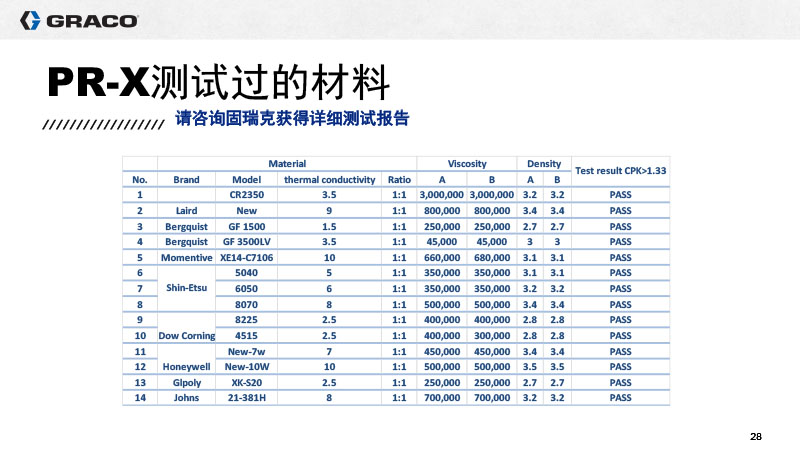Click viscosity A value 3,000,000
Screen dimensions: 800x450
click(441, 195)
